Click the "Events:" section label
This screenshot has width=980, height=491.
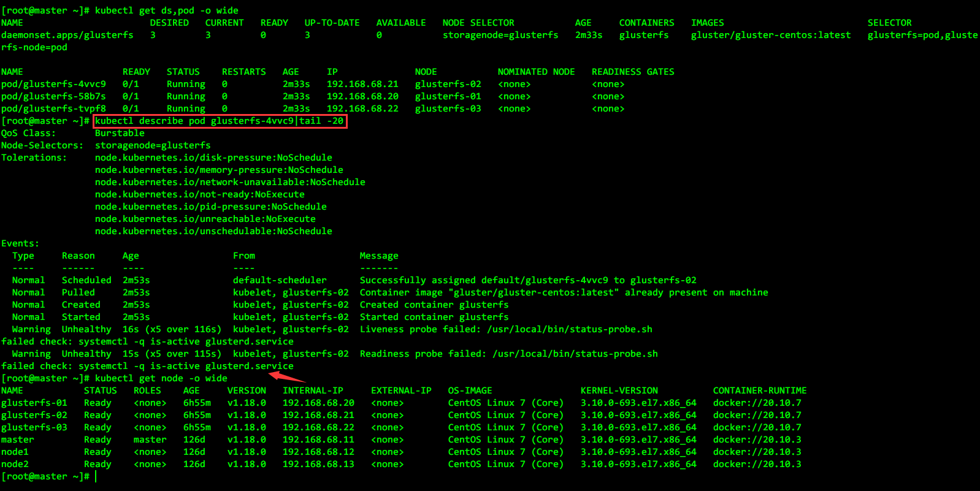click(x=20, y=243)
